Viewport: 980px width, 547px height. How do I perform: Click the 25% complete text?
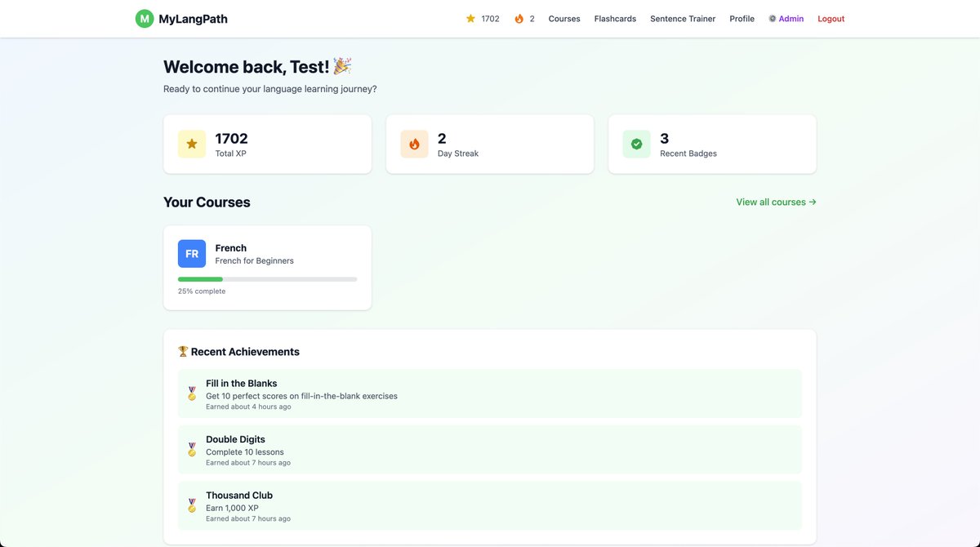pos(202,291)
